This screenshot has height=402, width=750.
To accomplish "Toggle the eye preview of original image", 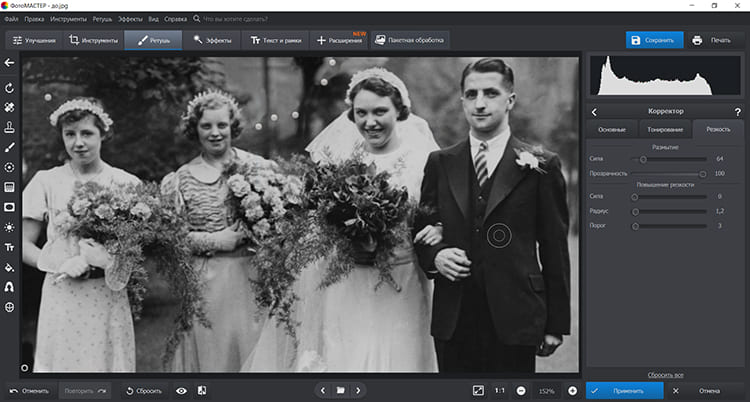I will (x=181, y=390).
